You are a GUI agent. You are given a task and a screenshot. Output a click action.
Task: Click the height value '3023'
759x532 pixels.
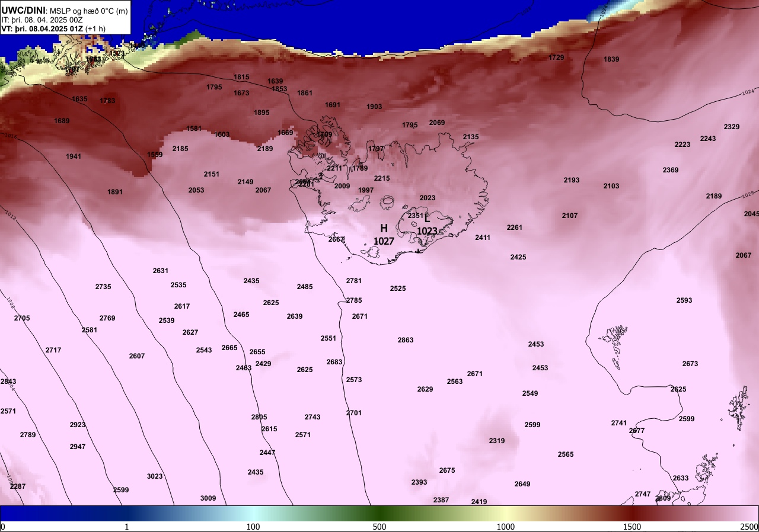pyautogui.click(x=155, y=476)
